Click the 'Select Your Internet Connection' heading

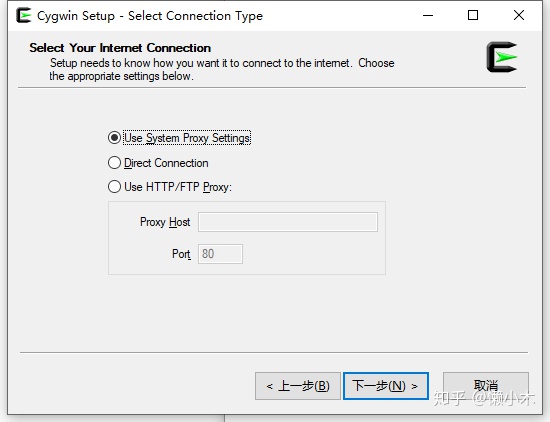click(x=120, y=48)
